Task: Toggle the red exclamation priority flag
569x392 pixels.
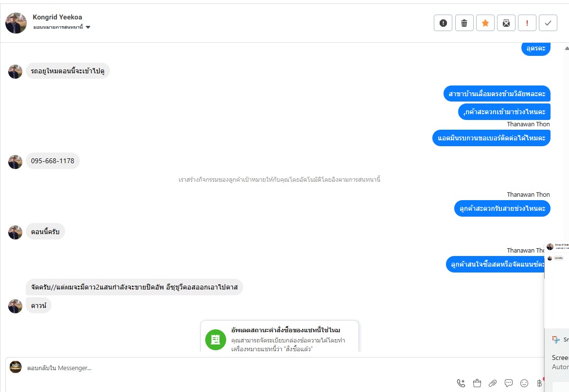Action: [x=527, y=23]
